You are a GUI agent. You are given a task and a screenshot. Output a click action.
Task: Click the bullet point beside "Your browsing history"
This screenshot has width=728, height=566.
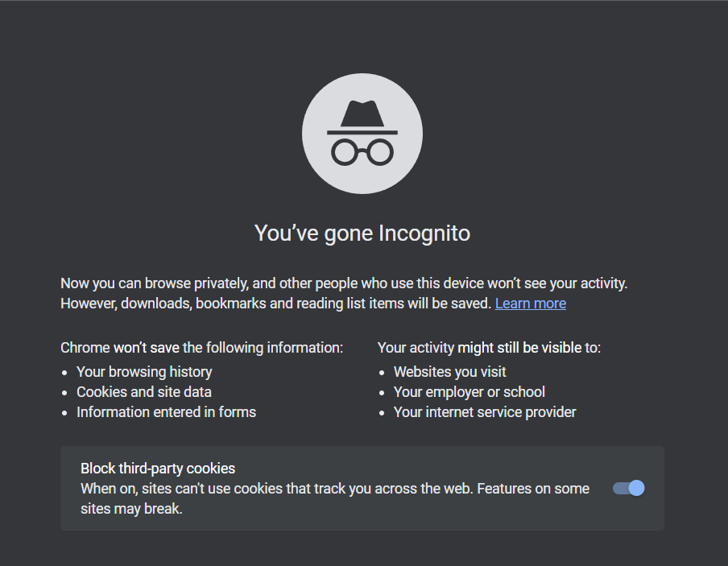pos(65,373)
